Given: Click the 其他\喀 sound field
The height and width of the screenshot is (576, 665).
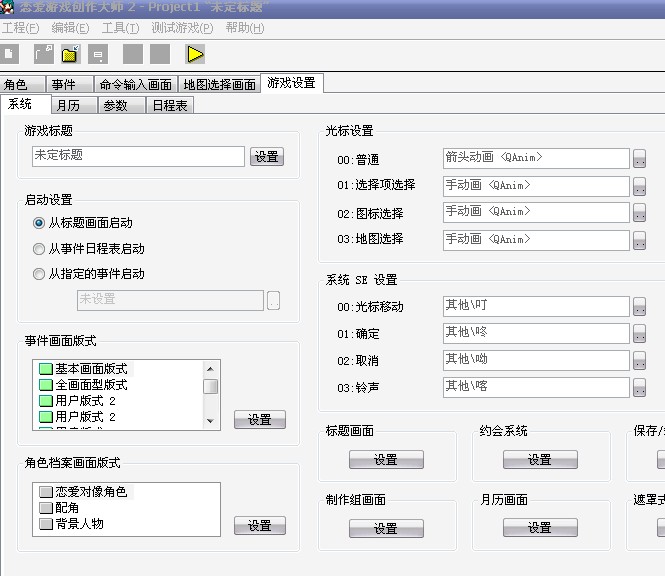Looking at the screenshot, I should [536, 387].
